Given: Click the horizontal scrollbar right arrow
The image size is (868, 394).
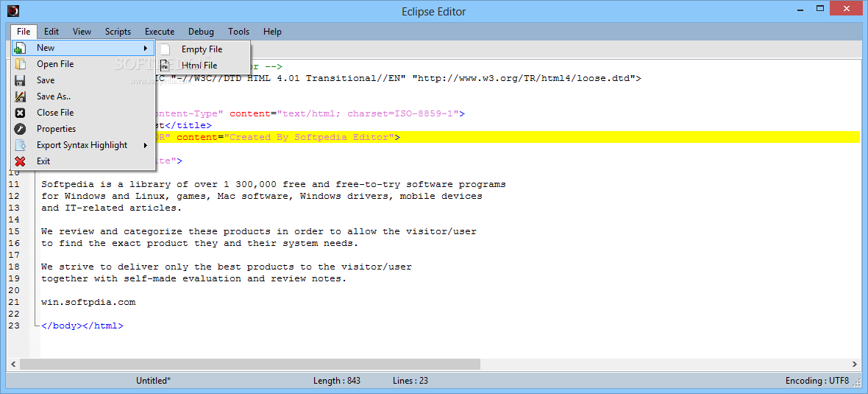Looking at the screenshot, I should point(855,364).
